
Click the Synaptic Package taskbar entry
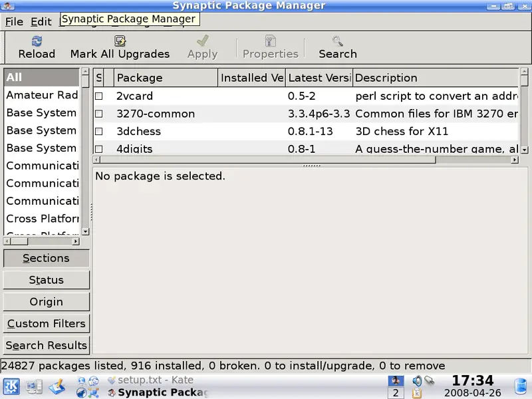tap(158, 392)
